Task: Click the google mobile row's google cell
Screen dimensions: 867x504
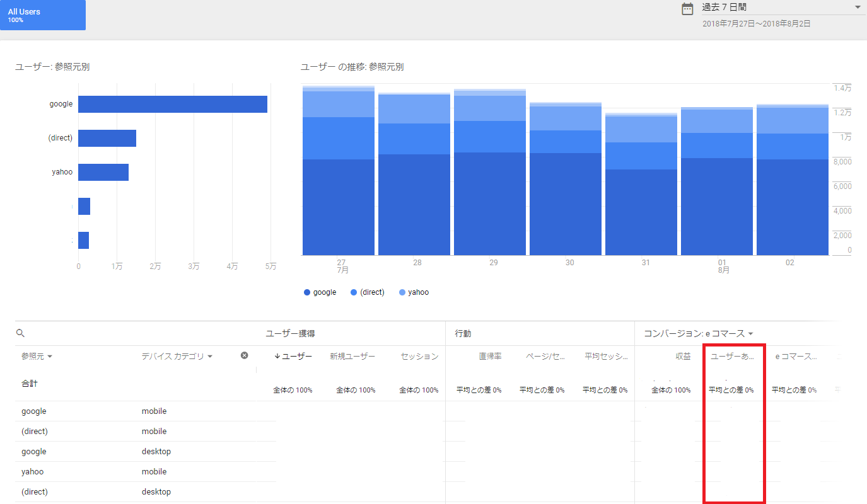Action: click(x=34, y=411)
